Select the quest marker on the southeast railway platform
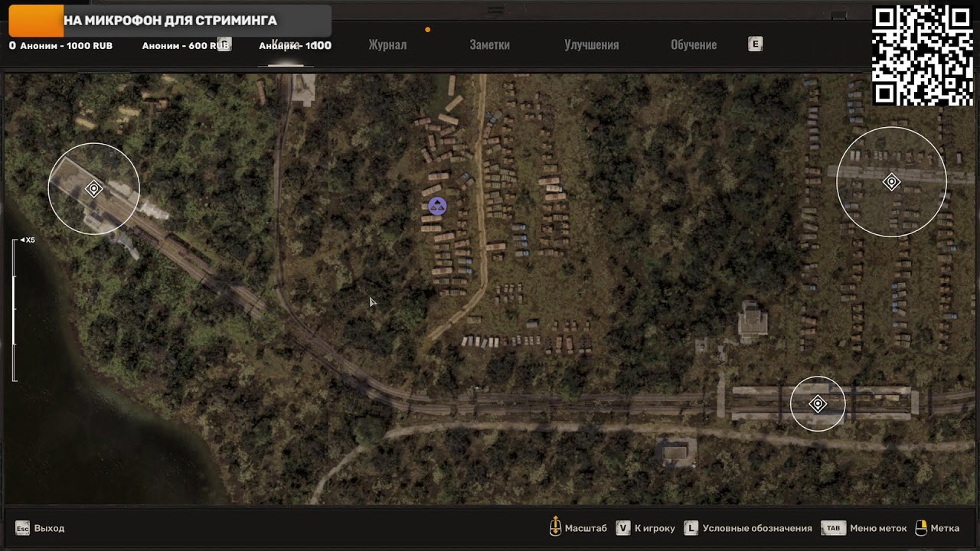 818,403
